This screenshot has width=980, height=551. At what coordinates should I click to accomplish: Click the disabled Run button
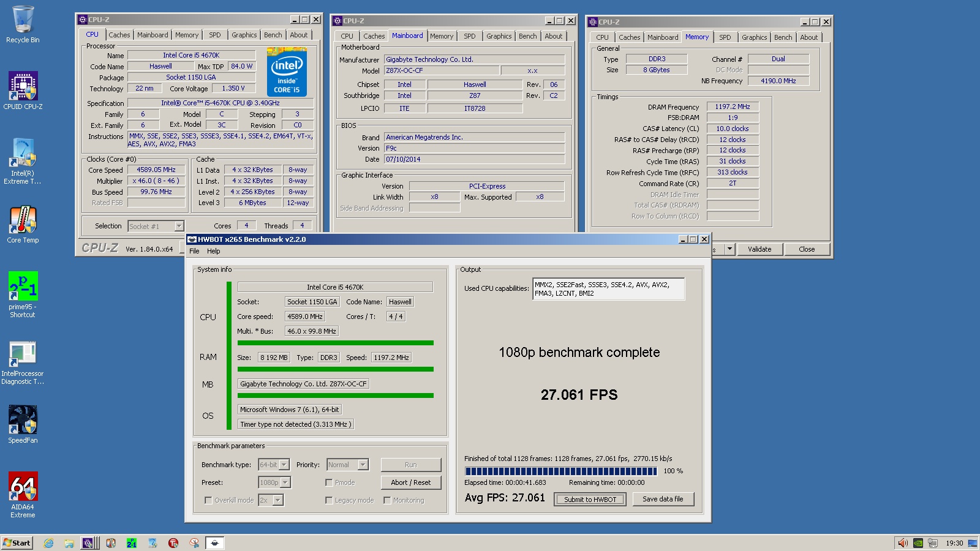point(411,465)
